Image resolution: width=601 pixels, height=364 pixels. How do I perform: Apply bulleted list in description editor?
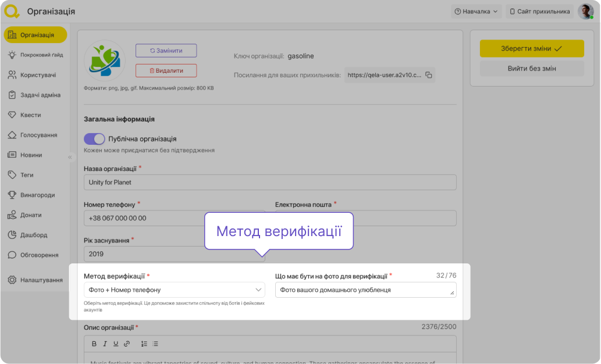(x=155, y=344)
